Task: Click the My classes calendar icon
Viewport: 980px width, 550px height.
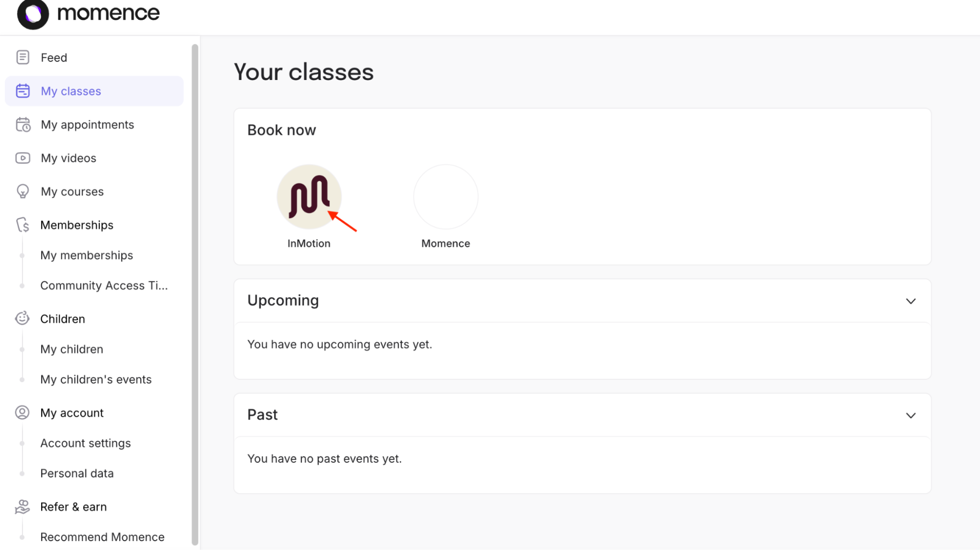Action: (23, 91)
